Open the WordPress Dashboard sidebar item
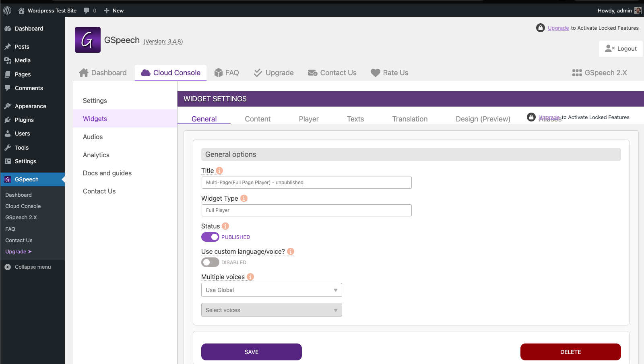 [x=32, y=29]
